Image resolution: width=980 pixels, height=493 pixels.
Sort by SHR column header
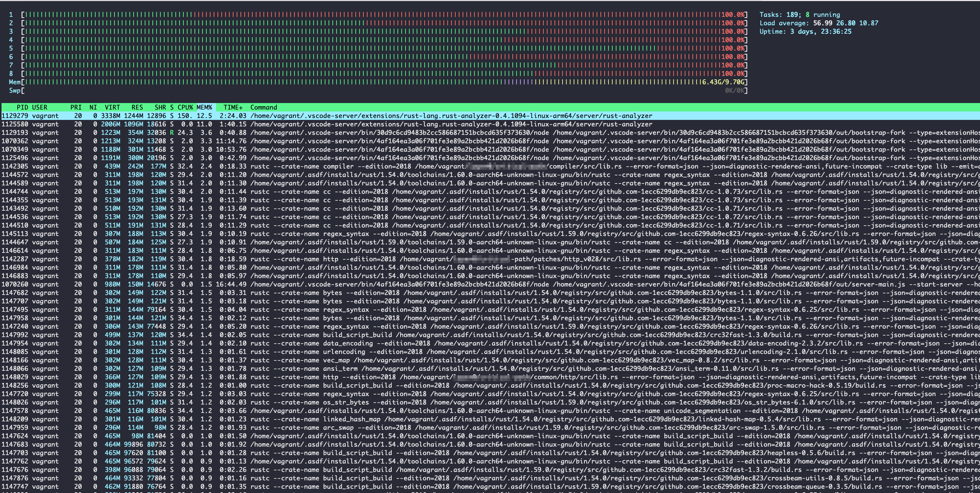click(160, 107)
